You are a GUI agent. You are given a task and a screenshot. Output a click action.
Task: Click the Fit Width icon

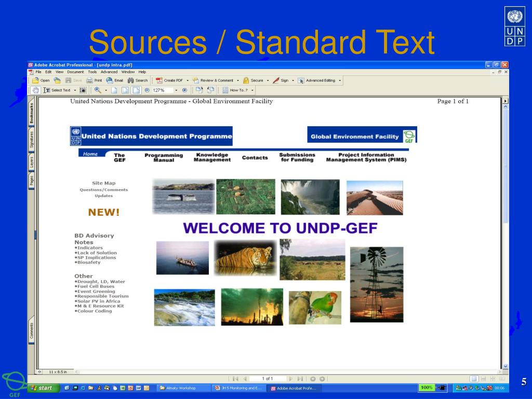[136, 90]
